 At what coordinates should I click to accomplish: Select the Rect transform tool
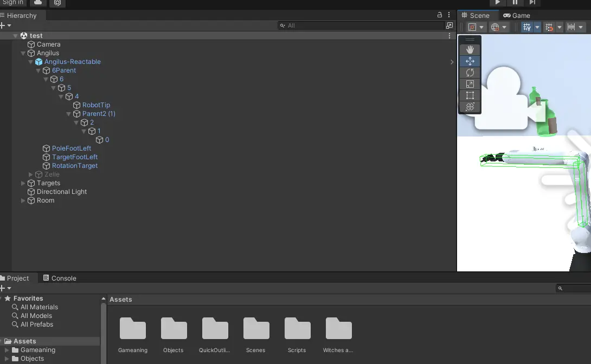pos(470,95)
